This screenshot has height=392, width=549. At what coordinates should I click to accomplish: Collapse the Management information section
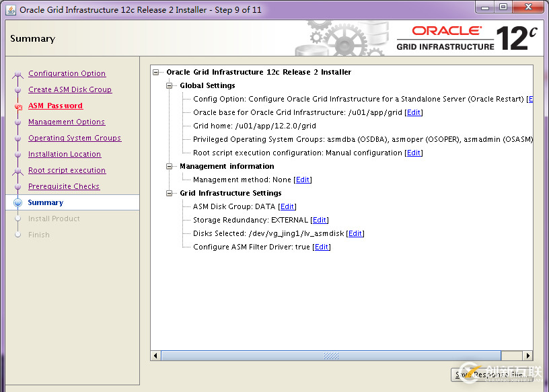[x=169, y=166]
